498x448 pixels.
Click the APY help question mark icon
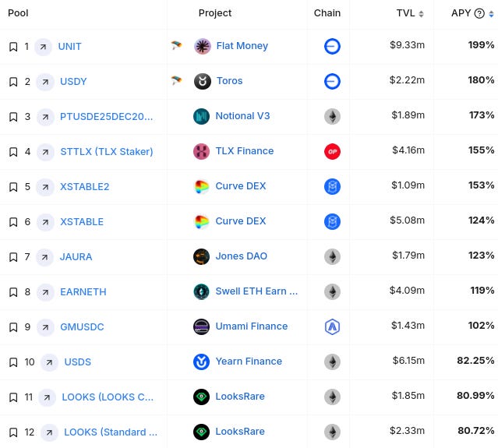(x=479, y=13)
